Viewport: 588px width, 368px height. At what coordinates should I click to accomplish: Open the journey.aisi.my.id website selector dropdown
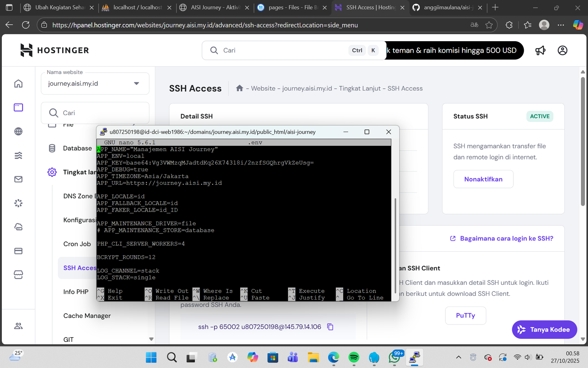pyautogui.click(x=136, y=84)
